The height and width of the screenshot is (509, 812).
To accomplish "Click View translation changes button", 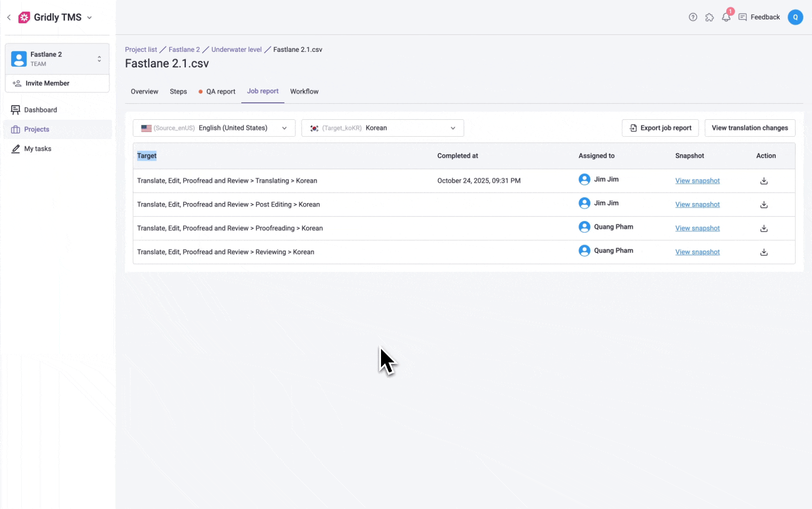I will coord(749,128).
